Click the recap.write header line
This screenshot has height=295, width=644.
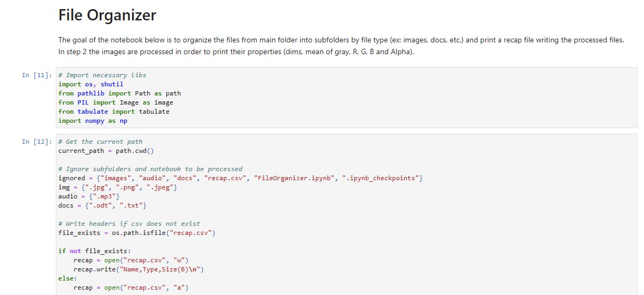click(x=139, y=269)
